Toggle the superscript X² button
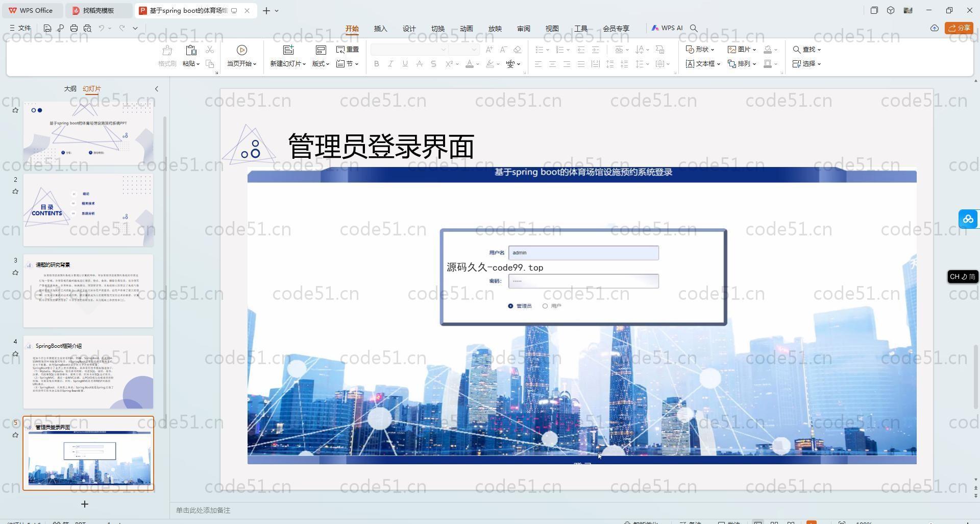The height and width of the screenshot is (524, 980). tap(449, 64)
